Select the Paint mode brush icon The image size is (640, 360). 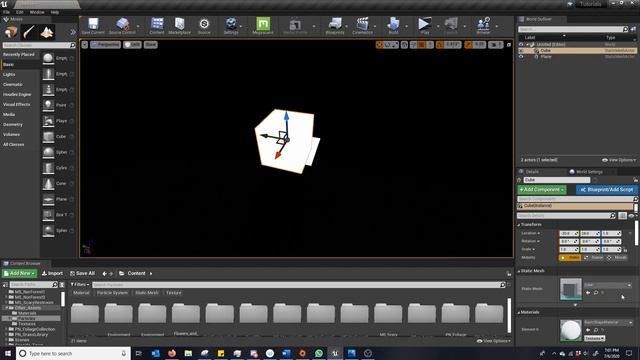(x=29, y=32)
